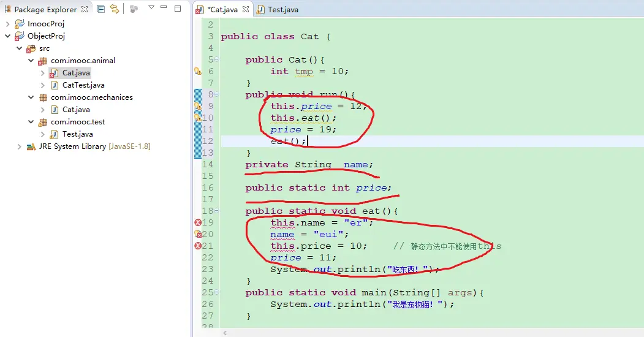Toggle Link with Editor in Package Explorer

(x=114, y=9)
